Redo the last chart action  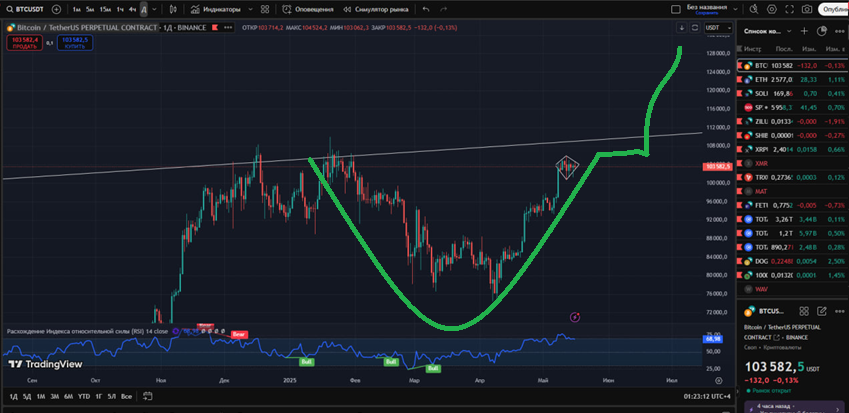[x=443, y=9]
